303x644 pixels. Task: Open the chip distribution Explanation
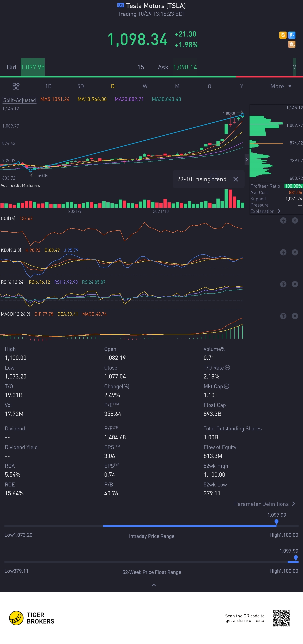click(x=265, y=211)
